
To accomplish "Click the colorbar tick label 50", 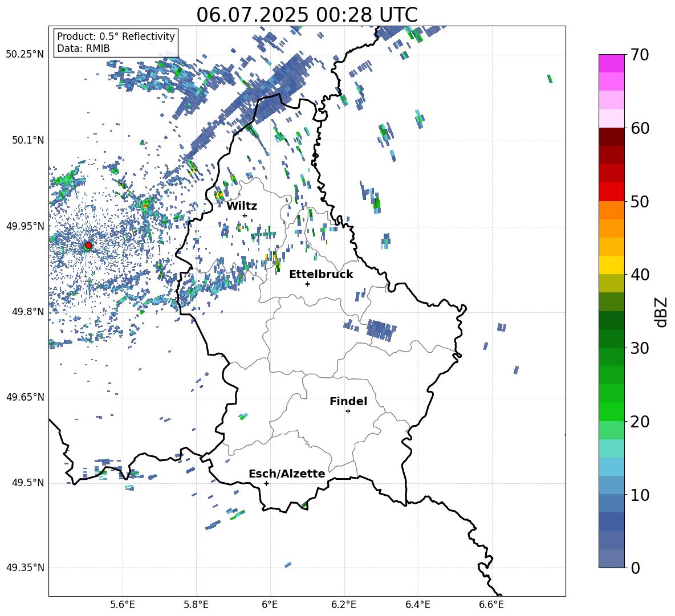I will point(640,202).
